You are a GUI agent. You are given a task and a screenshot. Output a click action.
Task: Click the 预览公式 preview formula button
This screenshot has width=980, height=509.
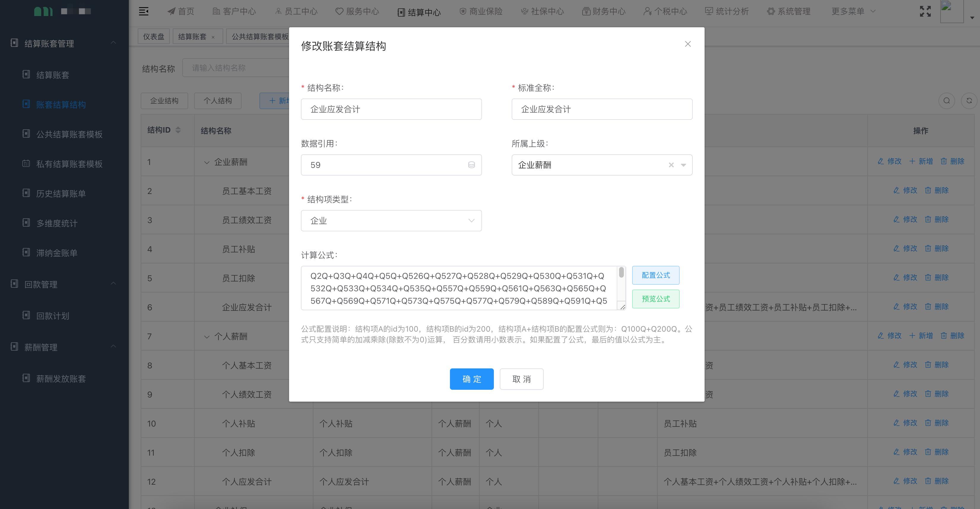[x=655, y=299]
